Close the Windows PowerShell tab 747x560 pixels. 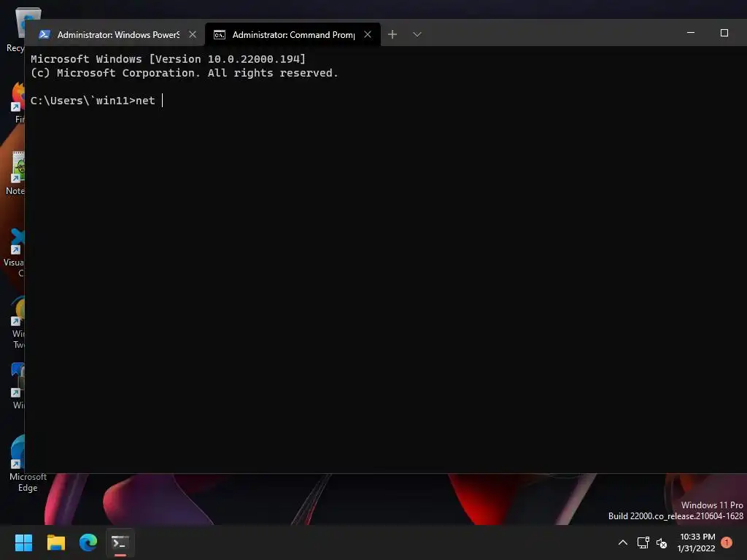pyautogui.click(x=193, y=34)
